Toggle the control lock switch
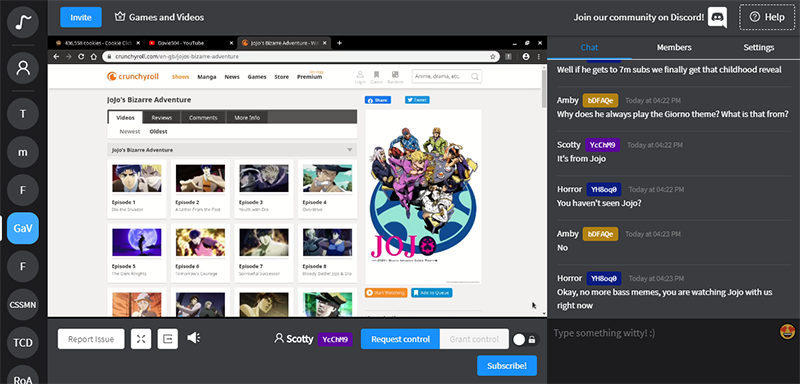 point(524,340)
